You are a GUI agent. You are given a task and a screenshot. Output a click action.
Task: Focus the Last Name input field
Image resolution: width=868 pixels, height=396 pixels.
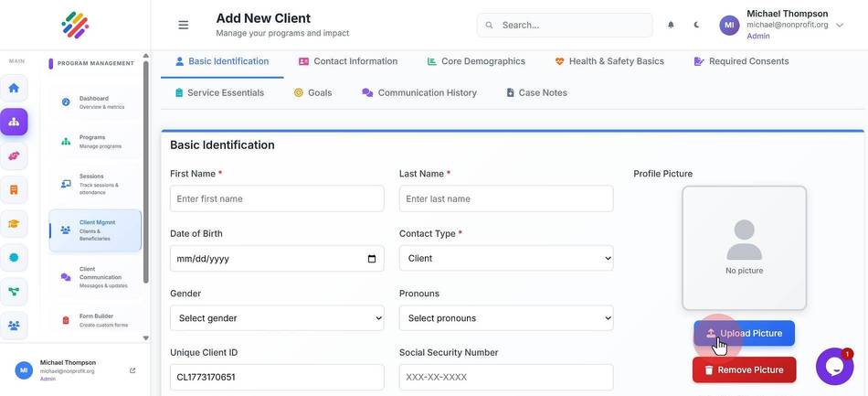point(506,198)
